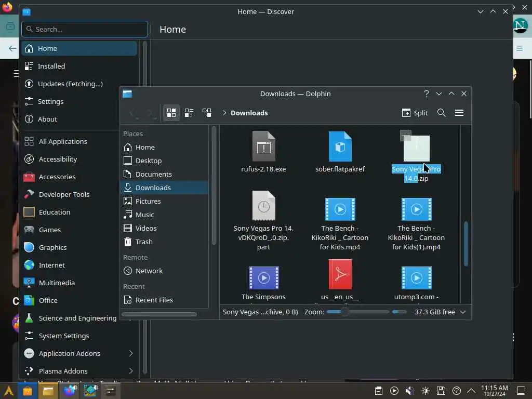
Task: Open Settings in Discover sidebar
Action: click(x=71, y=101)
